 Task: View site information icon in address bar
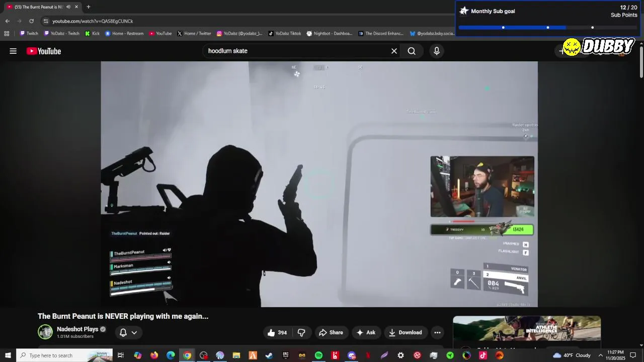[46, 21]
